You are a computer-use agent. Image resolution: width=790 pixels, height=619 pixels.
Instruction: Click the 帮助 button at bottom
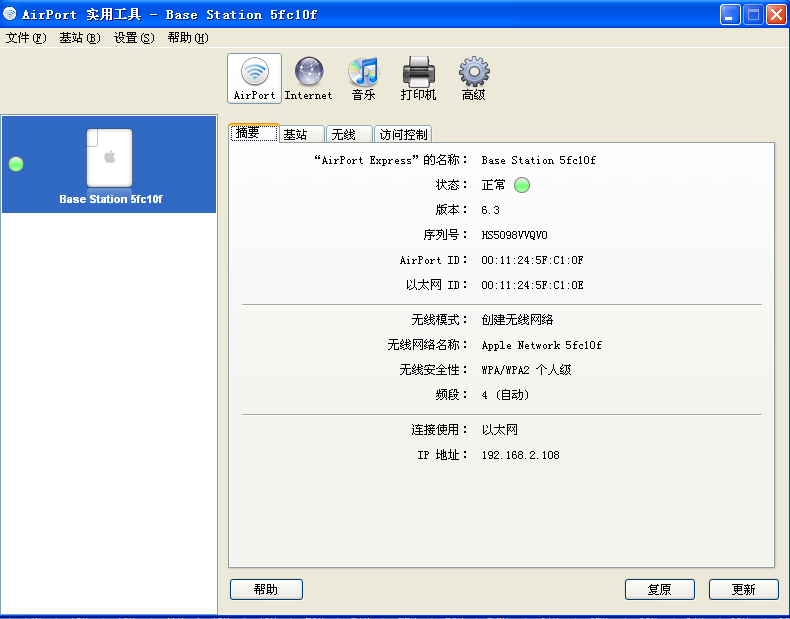(x=266, y=589)
